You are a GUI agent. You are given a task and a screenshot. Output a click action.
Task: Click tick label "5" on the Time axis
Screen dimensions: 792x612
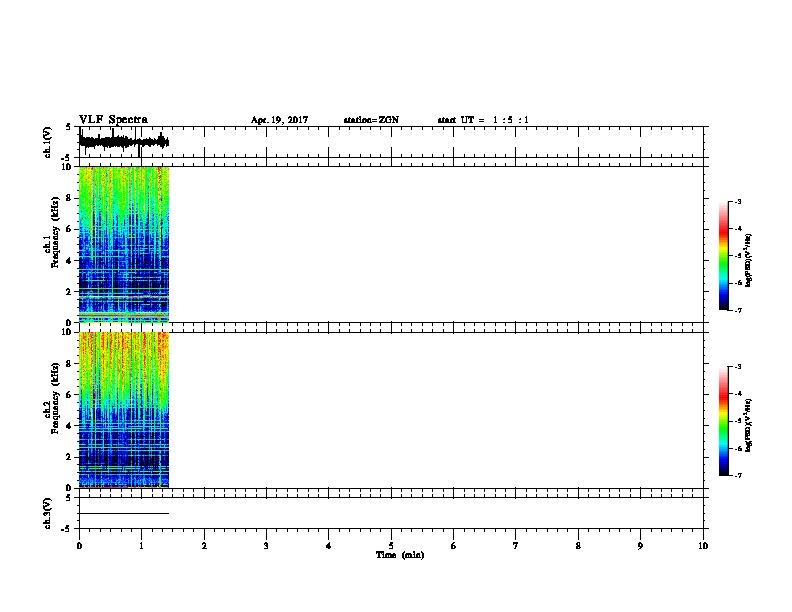point(391,546)
